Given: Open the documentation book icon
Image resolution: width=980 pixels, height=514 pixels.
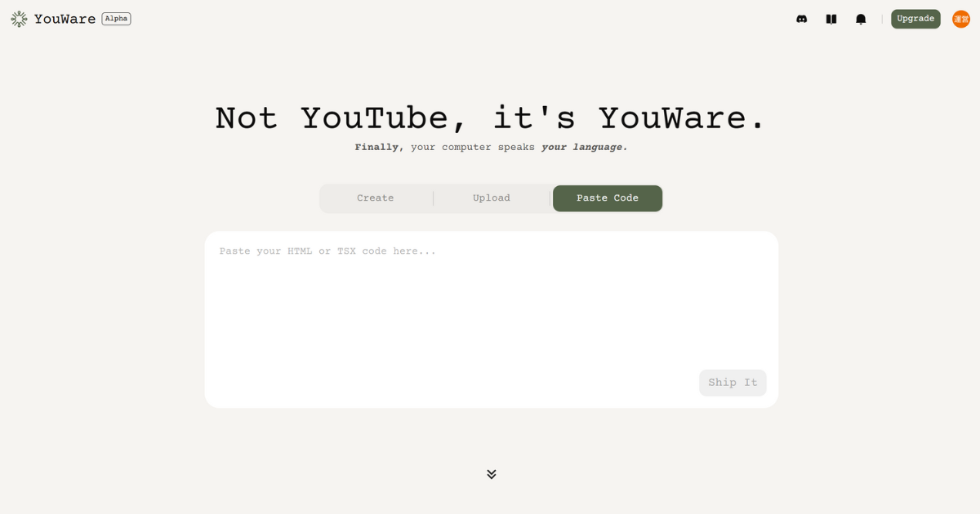Looking at the screenshot, I should pyautogui.click(x=831, y=19).
